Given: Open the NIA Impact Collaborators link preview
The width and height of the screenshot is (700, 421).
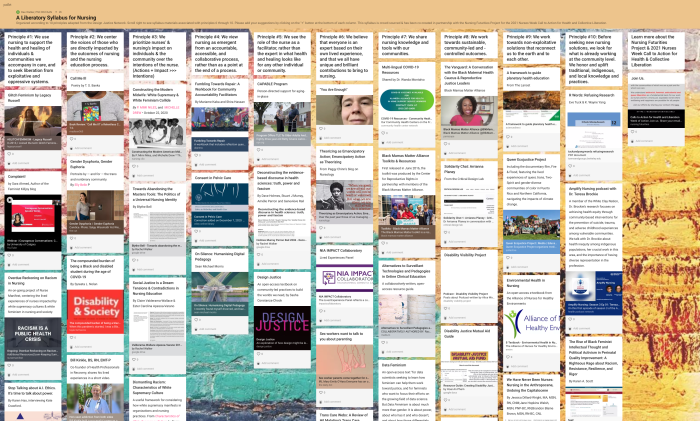Looking at the screenshot, I should point(345,279).
